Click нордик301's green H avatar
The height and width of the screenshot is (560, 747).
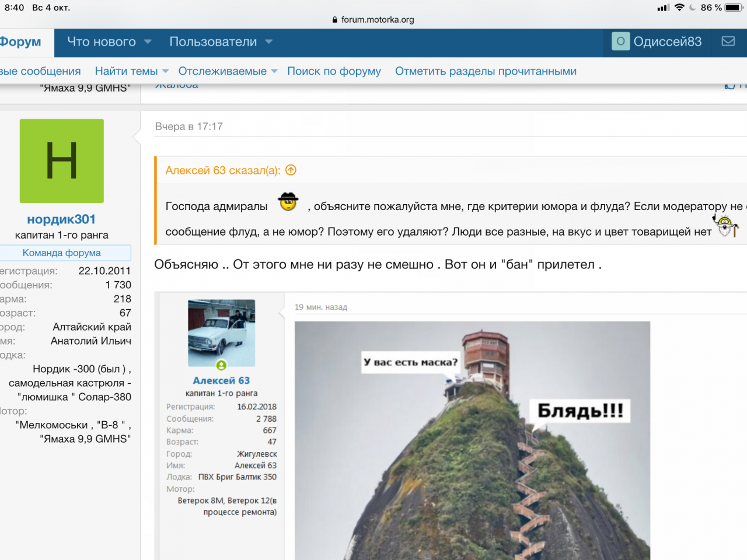[62, 161]
